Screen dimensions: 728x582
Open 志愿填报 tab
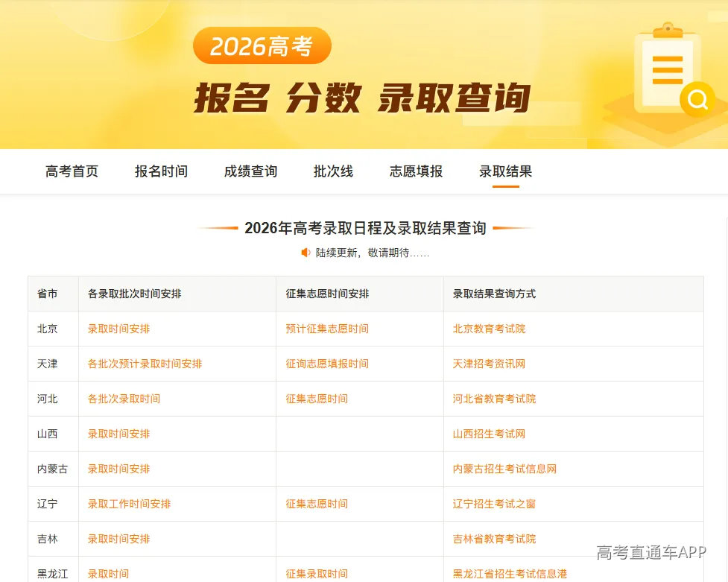(416, 171)
